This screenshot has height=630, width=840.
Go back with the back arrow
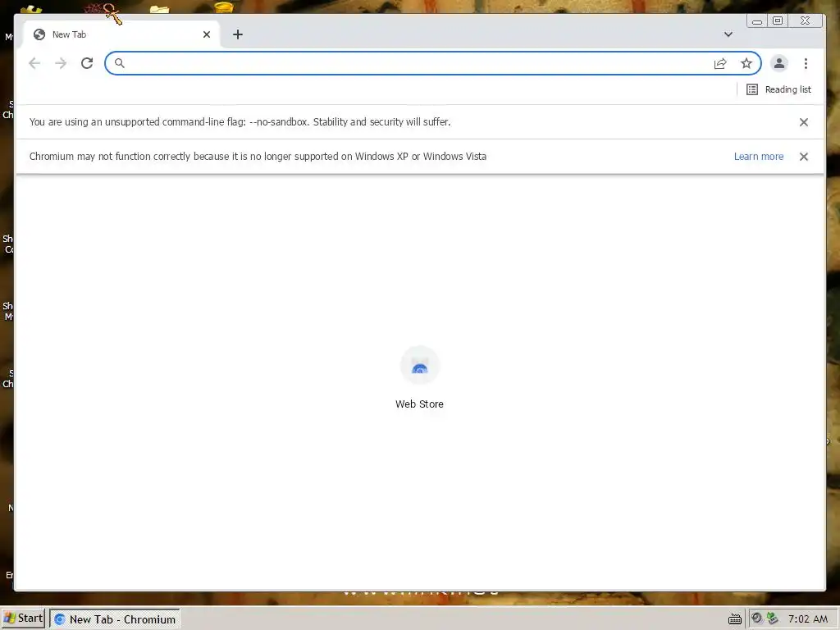34,63
